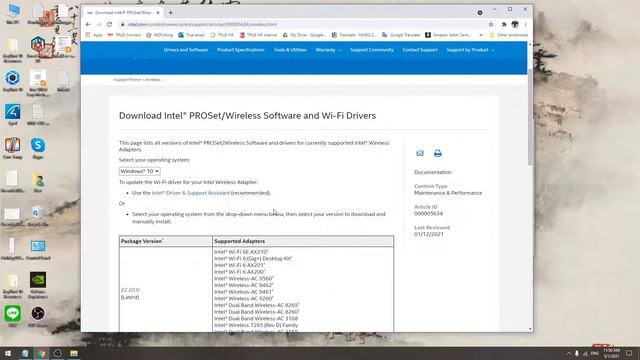Open the TRUE Connect bookmark
This screenshot has width=640, height=360.
(124, 35)
